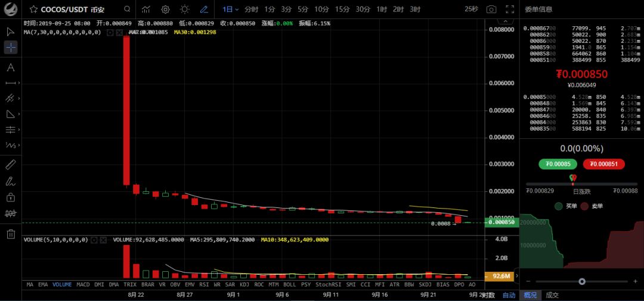Select the ruler measure tool
Screen dimensions: 644x301
coord(11,166)
